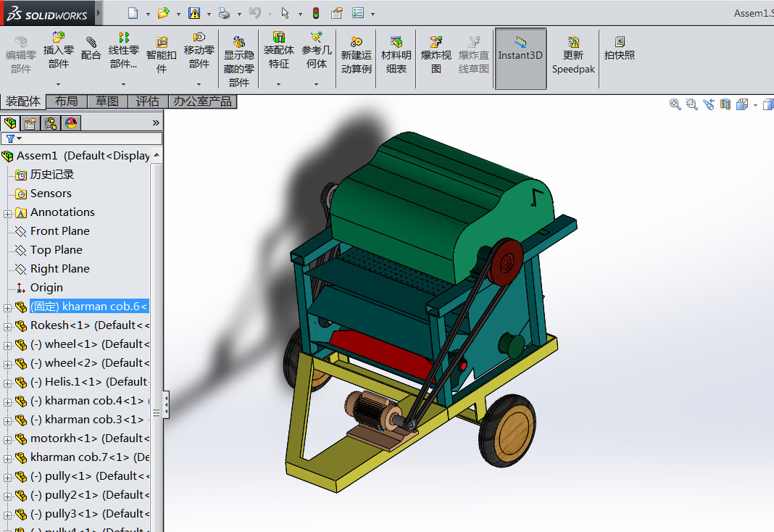The height and width of the screenshot is (532, 774).
Task: Take a snapshot with 拍快照 icon
Action: click(x=620, y=49)
